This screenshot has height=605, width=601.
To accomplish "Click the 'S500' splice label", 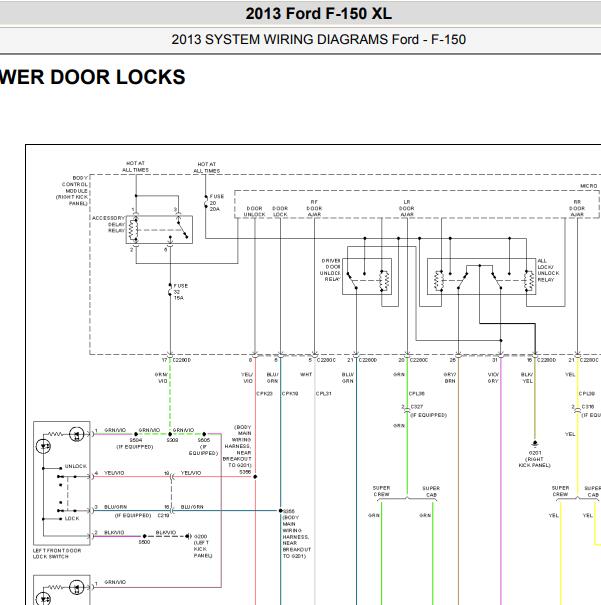I will (144, 542).
